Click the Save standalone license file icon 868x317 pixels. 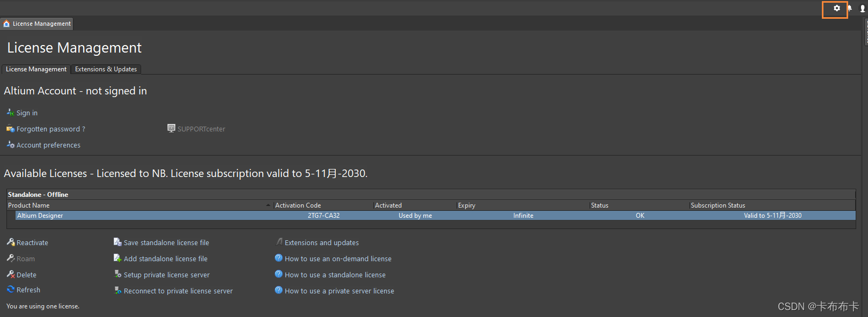pyautogui.click(x=117, y=242)
